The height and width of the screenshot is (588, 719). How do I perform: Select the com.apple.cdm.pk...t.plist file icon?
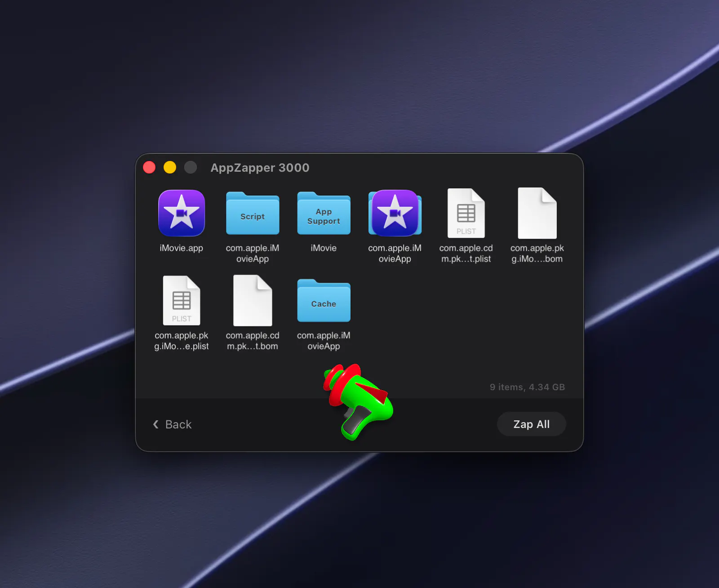tap(466, 213)
